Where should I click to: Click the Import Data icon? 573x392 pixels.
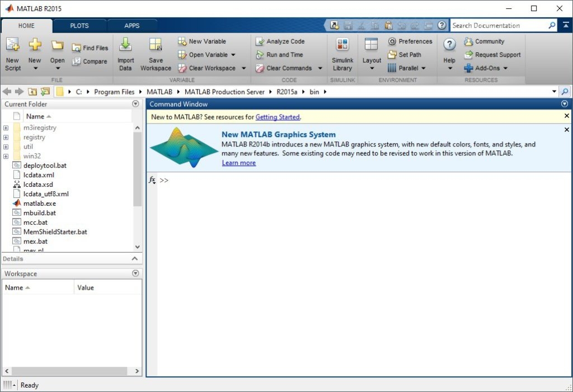pos(125,45)
